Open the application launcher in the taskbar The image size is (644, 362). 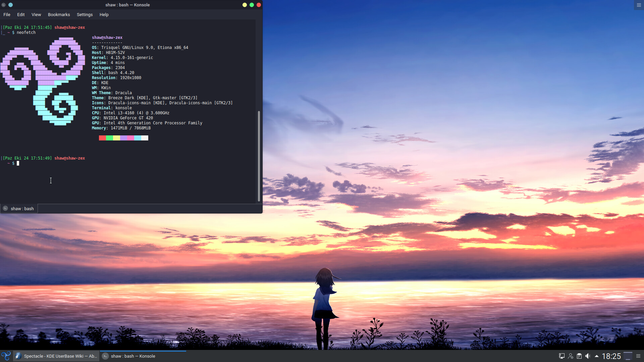point(6,356)
